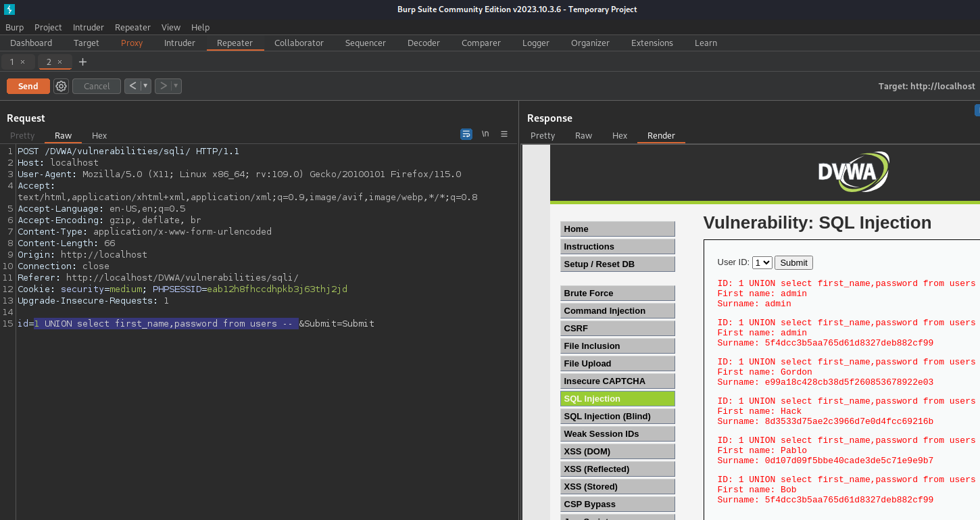
Task: Open the User ID dropdown in DVWA
Action: click(762, 262)
